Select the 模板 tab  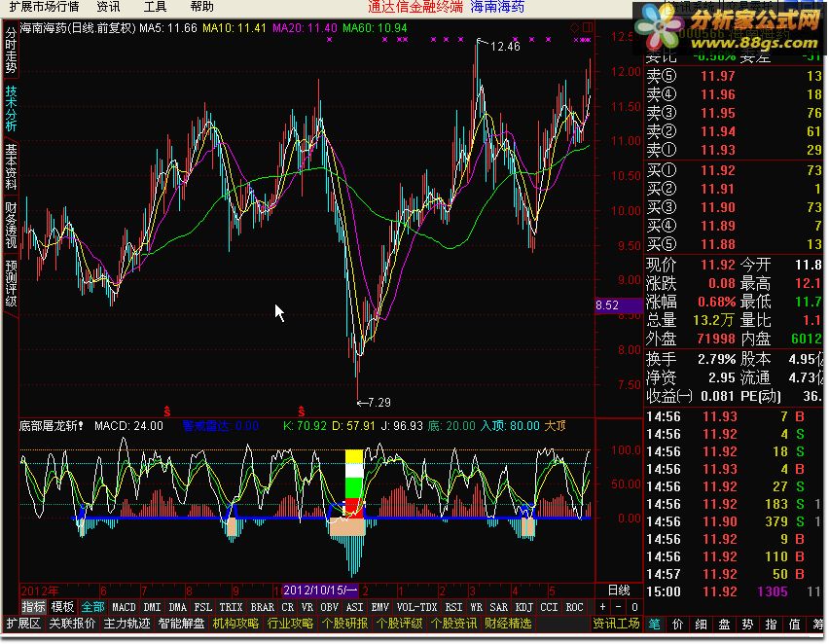62,607
